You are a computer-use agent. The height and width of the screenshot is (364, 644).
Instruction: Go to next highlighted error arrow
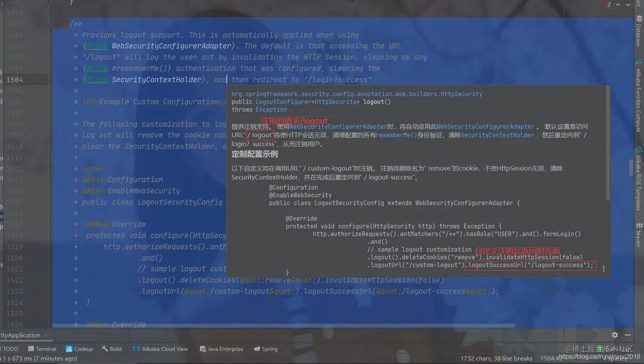[x=628, y=4]
